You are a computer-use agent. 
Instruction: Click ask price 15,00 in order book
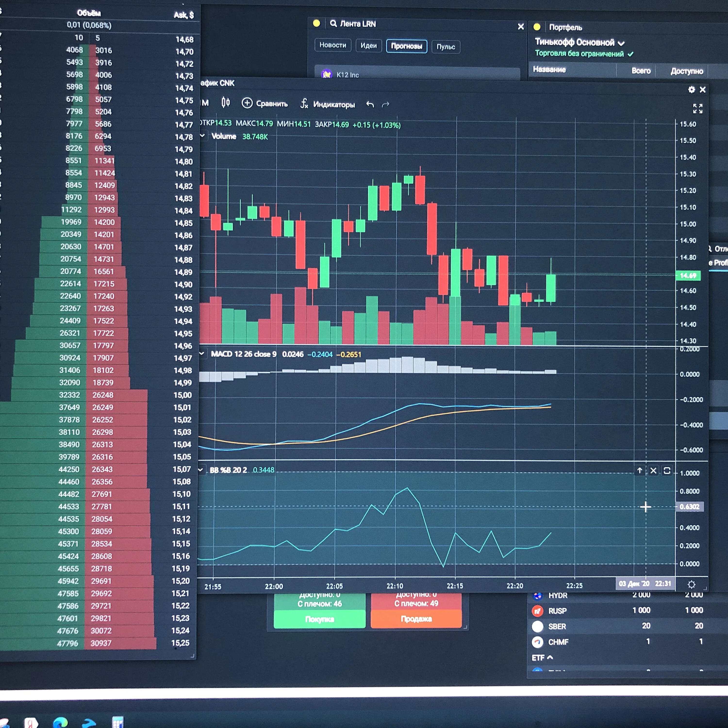click(x=182, y=395)
